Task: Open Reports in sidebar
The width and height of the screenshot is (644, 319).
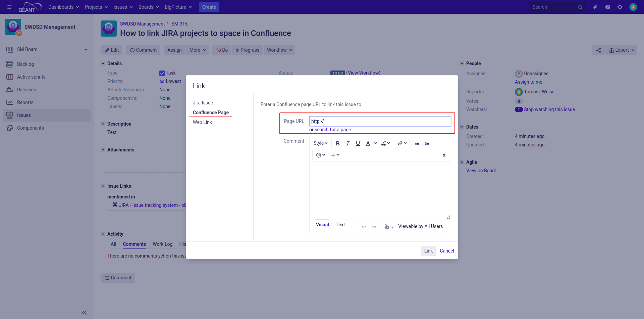Action: [25, 102]
